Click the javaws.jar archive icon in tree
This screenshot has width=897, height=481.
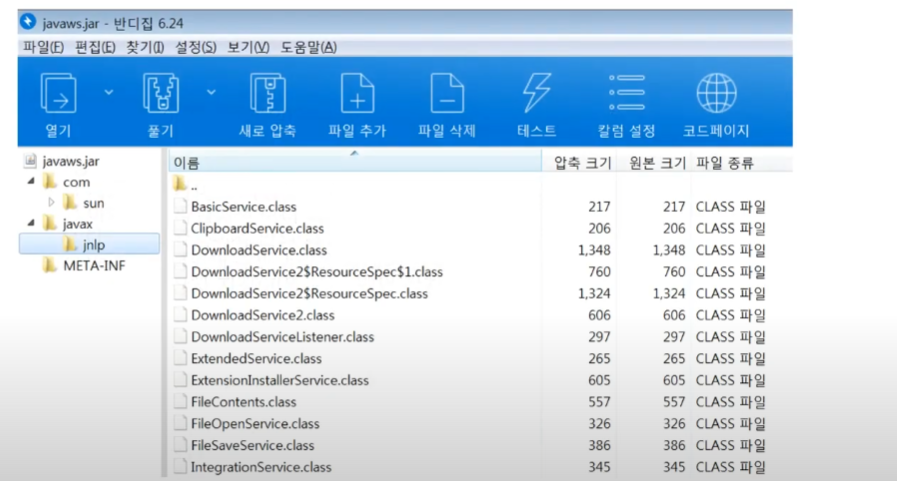30,161
